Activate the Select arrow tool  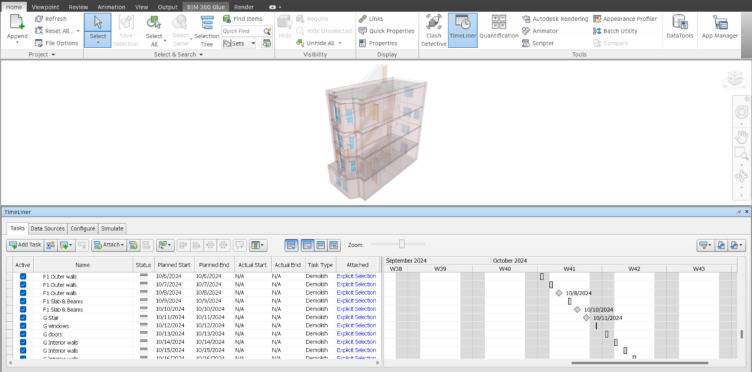point(98,23)
